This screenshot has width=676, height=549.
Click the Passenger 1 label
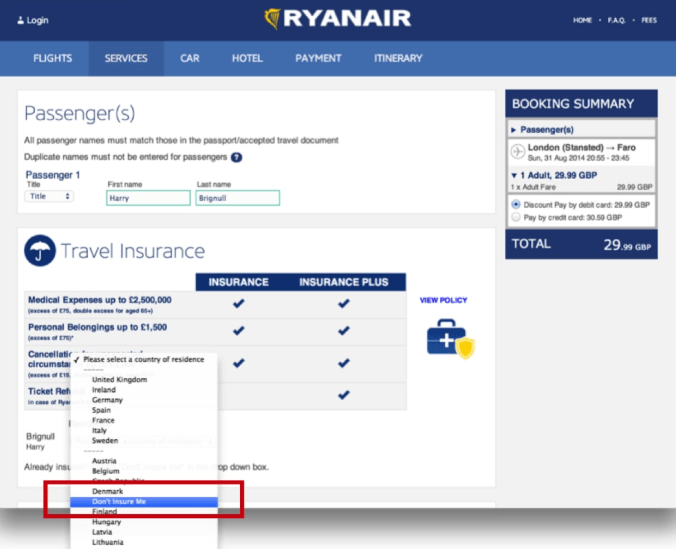point(53,175)
